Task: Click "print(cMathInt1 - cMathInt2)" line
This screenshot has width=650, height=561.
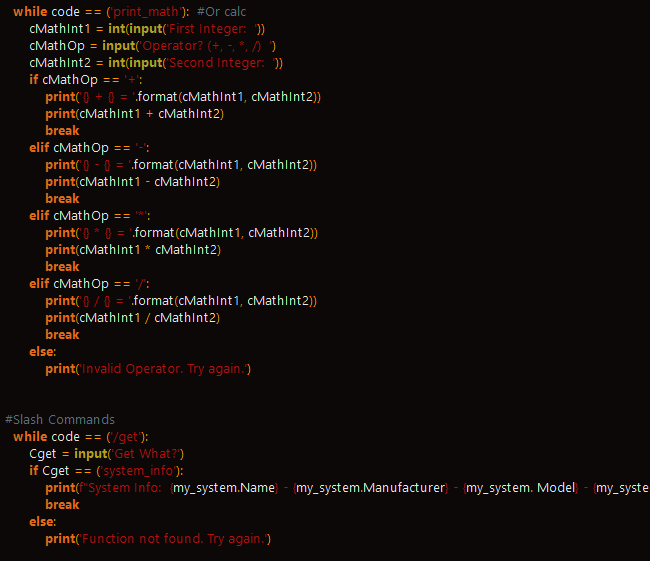Action: (x=133, y=182)
